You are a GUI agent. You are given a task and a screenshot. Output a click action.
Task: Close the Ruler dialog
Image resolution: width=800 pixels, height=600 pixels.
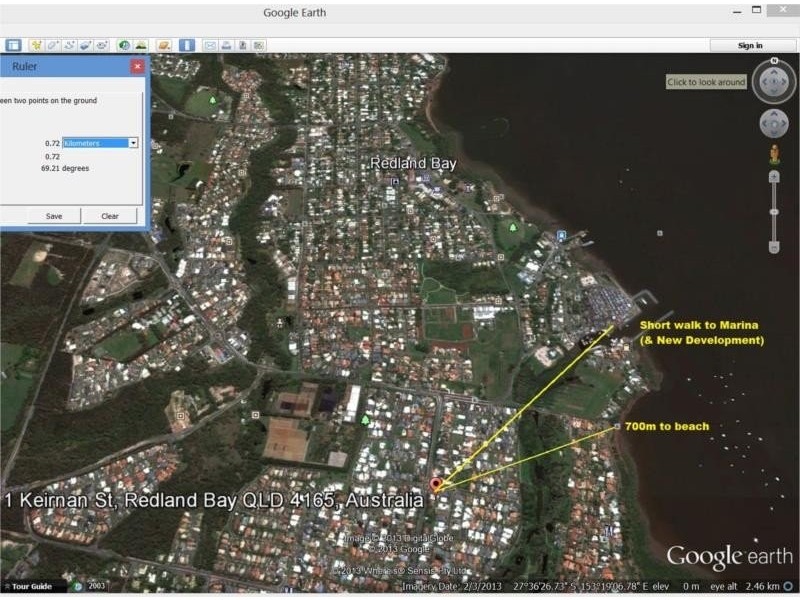point(137,66)
